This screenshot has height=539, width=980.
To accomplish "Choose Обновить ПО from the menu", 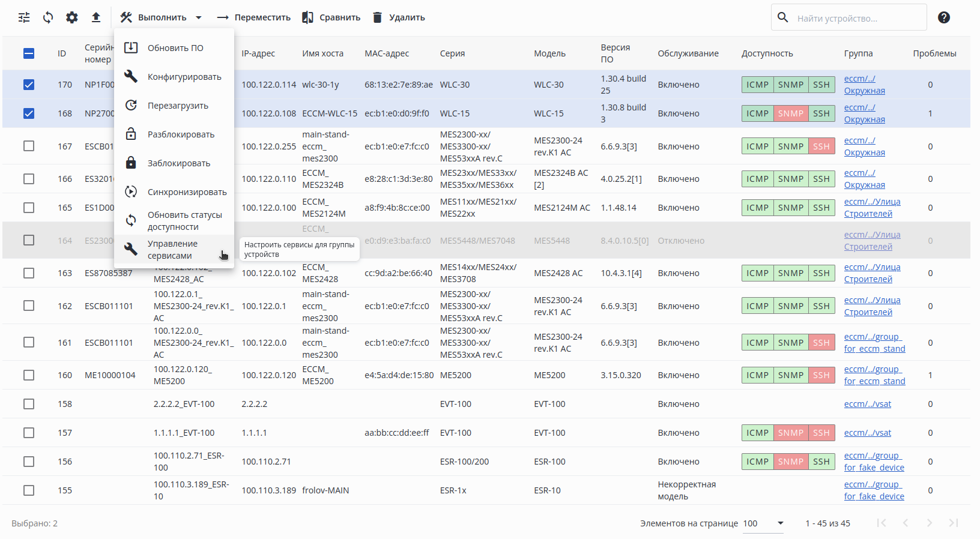I will point(175,48).
